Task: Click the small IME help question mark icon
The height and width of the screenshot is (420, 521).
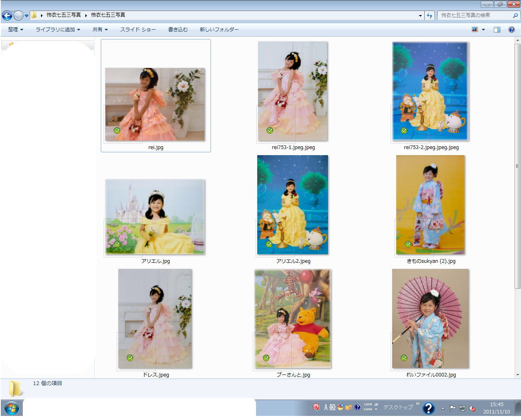Action: pos(357,407)
